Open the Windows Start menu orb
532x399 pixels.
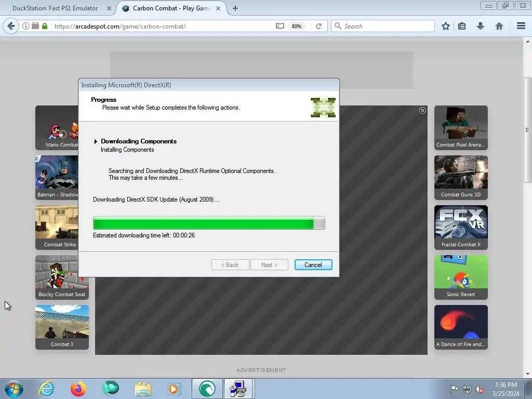click(14, 389)
